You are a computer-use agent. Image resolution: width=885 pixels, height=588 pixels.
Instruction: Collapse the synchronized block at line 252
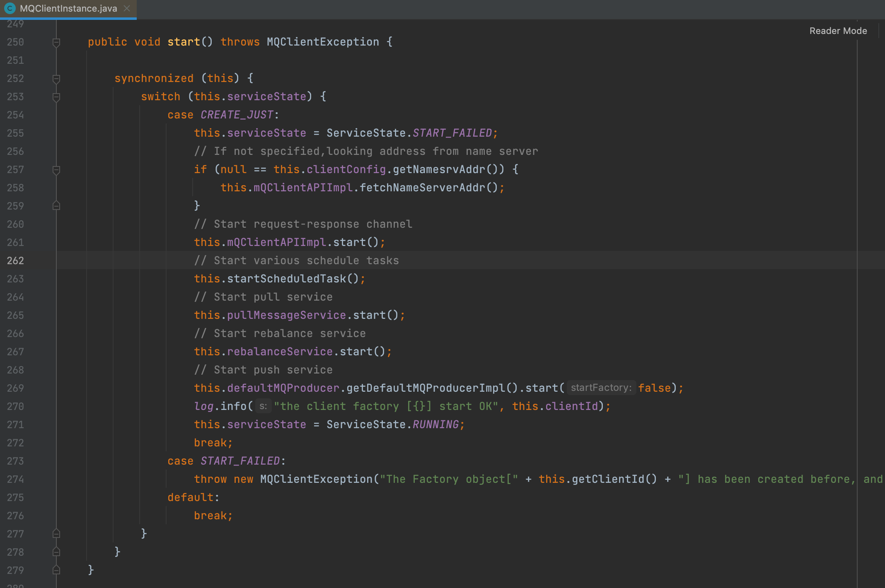point(56,79)
